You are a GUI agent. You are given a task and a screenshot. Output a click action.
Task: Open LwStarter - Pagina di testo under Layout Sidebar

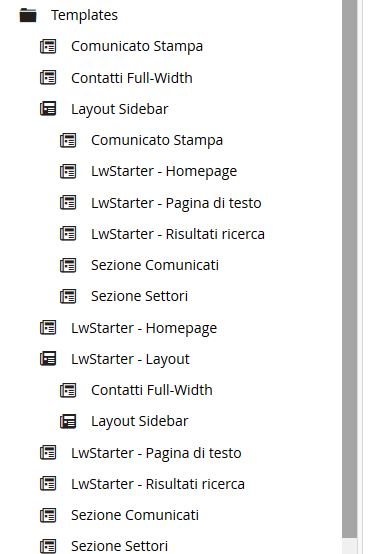(176, 203)
